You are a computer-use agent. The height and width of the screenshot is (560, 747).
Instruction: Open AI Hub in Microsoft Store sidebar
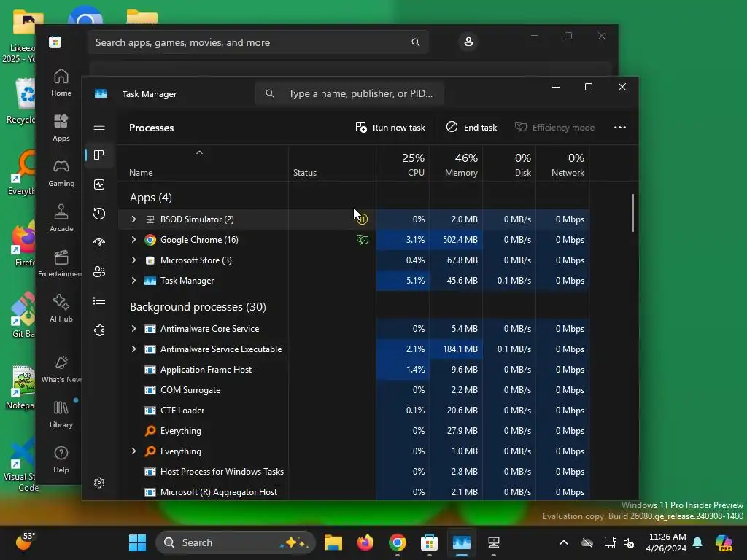pos(61,308)
